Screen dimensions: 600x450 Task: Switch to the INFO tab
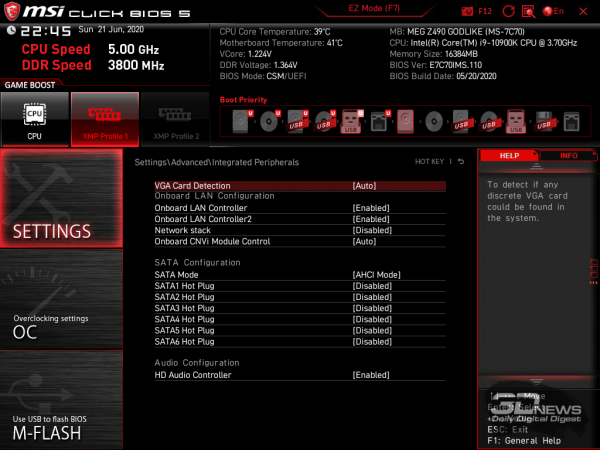[568, 156]
